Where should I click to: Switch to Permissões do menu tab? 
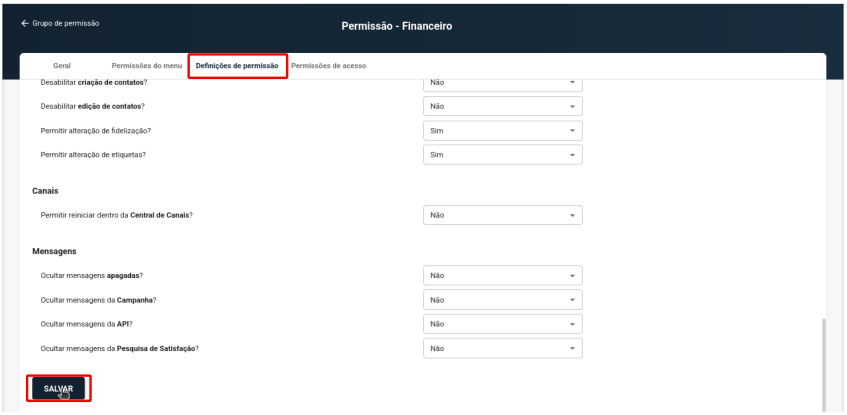(147, 66)
